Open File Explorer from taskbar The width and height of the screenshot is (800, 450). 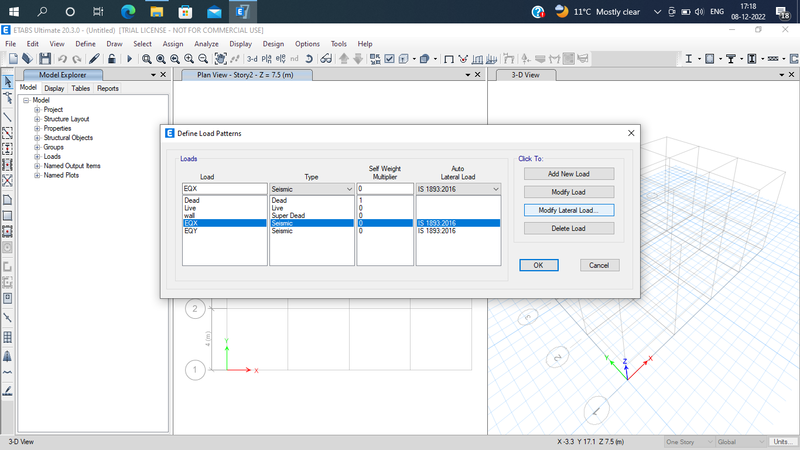tap(157, 11)
